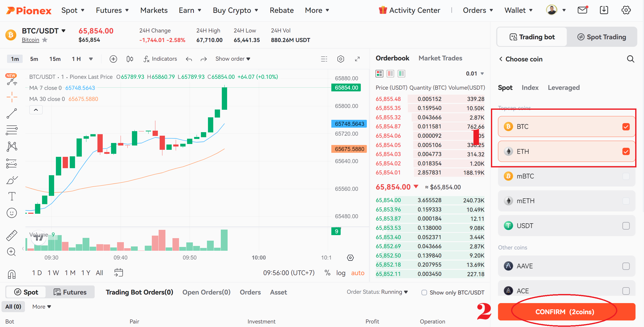The image size is (644, 327).
Task: Favorite Bitcoin with the star icon
Action: 45,40
